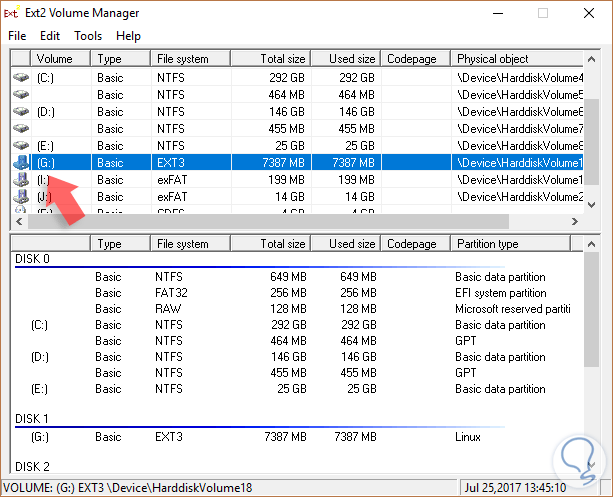Click the drive icon of the 464 MB volume
This screenshot has height=497, width=613.
point(21,95)
